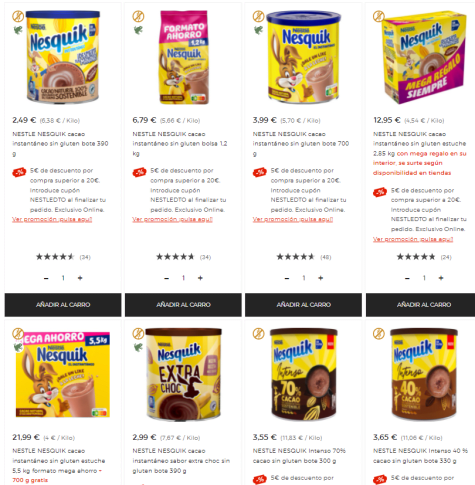Click gluten-free icon on Nesquik 390 g tin

[x=18, y=16]
